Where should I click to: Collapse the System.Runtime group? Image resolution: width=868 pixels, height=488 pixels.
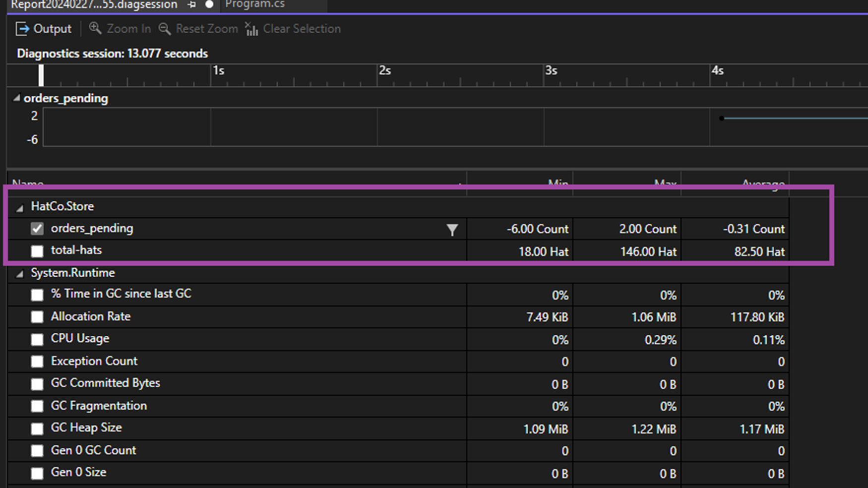point(19,274)
